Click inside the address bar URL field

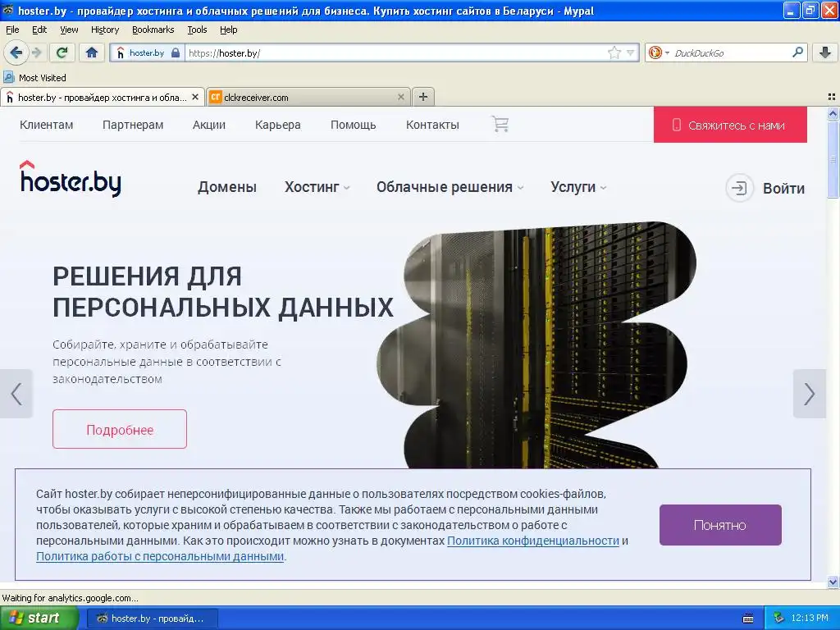point(396,52)
